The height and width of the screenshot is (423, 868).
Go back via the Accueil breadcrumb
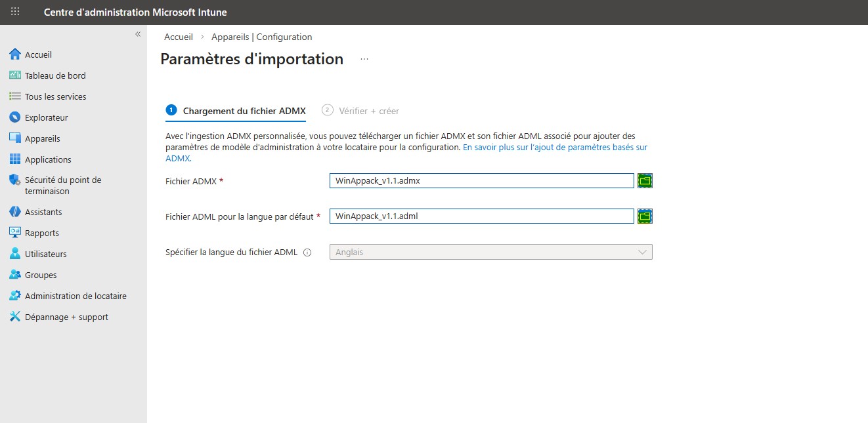click(178, 37)
